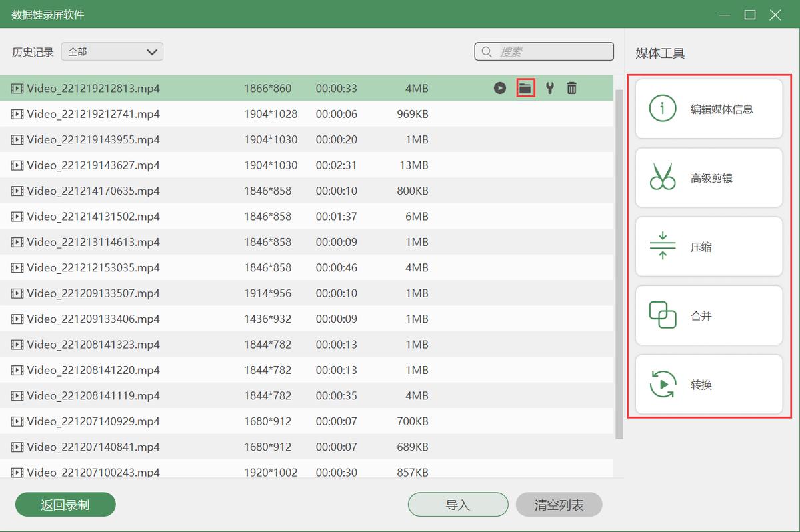Open the 转换 conversion tool

[708, 384]
